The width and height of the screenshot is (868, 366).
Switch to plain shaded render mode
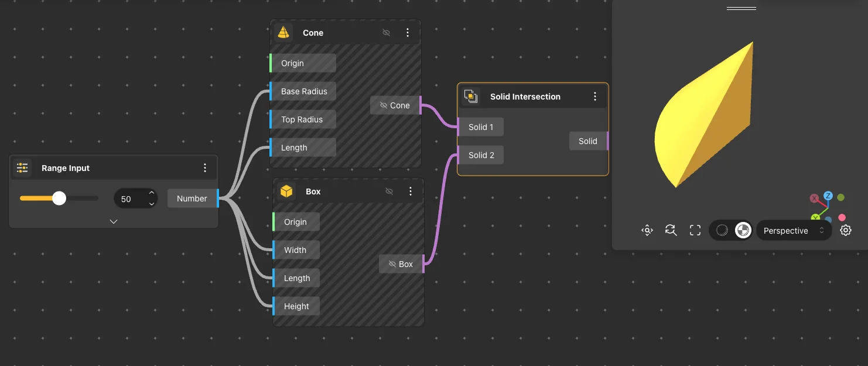pyautogui.click(x=722, y=231)
